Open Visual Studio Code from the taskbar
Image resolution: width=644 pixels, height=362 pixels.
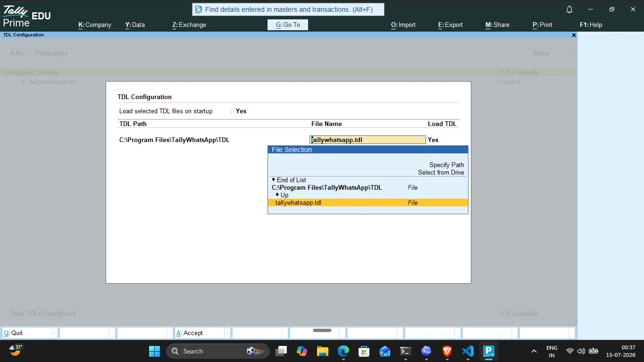(468, 351)
